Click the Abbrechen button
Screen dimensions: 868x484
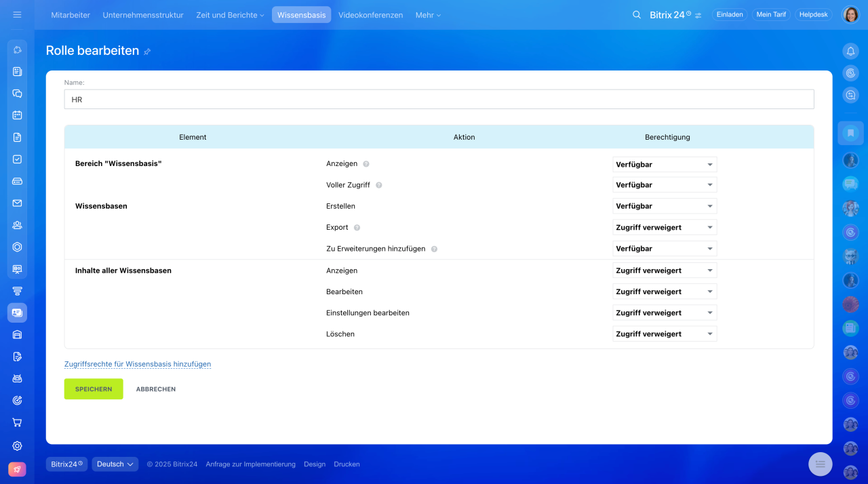pos(156,389)
